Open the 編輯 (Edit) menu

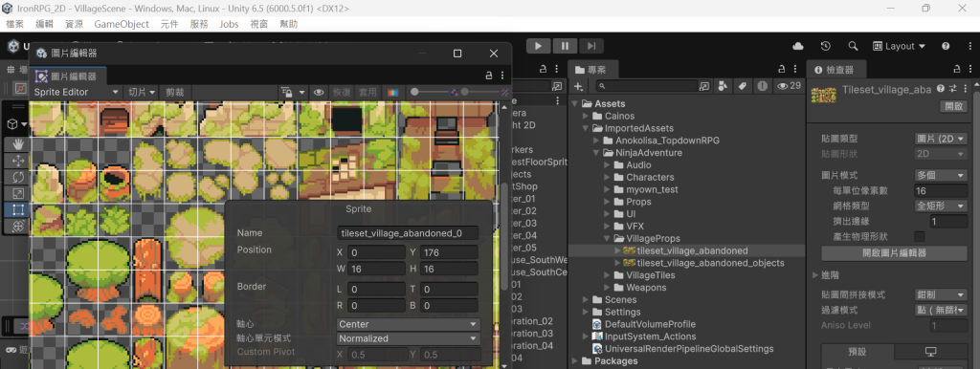[x=44, y=24]
